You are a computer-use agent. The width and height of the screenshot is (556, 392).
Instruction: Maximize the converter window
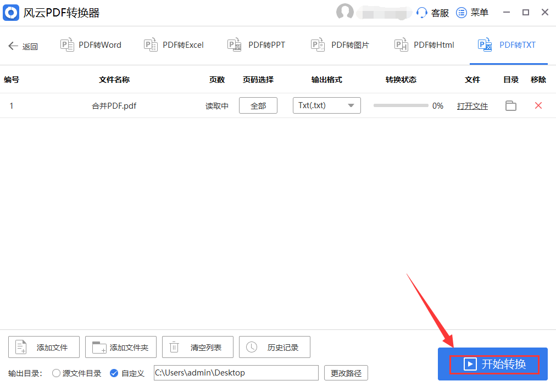(526, 13)
